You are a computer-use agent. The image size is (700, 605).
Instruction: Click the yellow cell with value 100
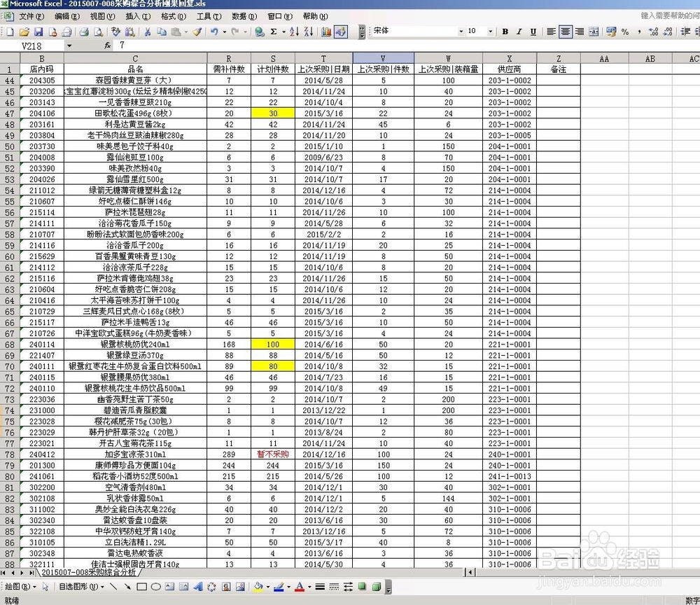pyautogui.click(x=273, y=345)
